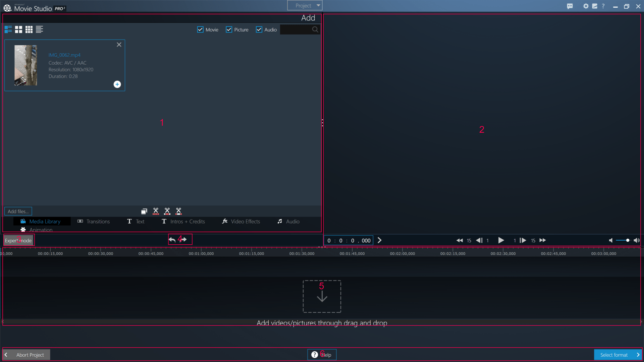Open the Video Effects tab
The width and height of the screenshot is (644, 362).
click(x=241, y=221)
